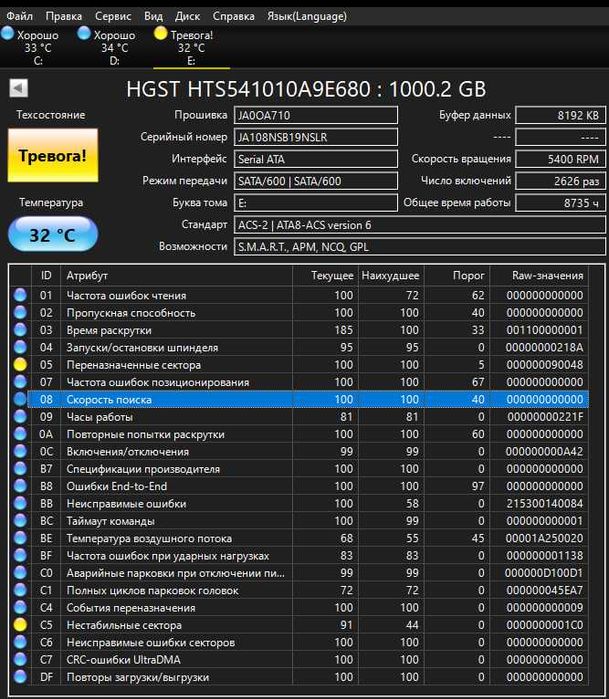Open the Правка menu

[64, 16]
